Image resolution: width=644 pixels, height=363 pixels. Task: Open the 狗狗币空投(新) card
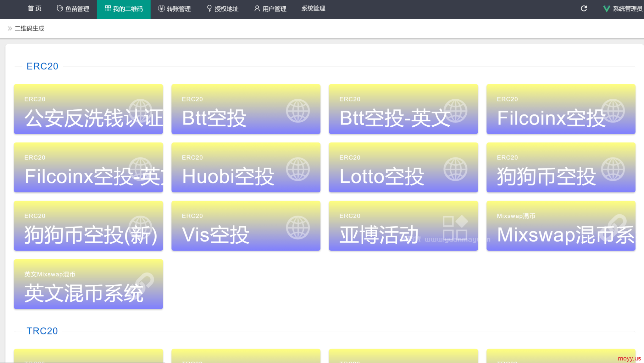[88, 226]
